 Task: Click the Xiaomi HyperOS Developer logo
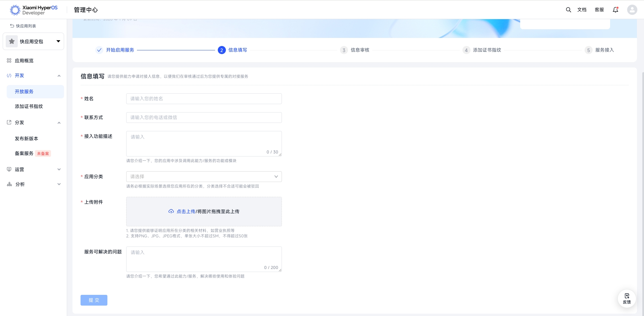pyautogui.click(x=34, y=10)
